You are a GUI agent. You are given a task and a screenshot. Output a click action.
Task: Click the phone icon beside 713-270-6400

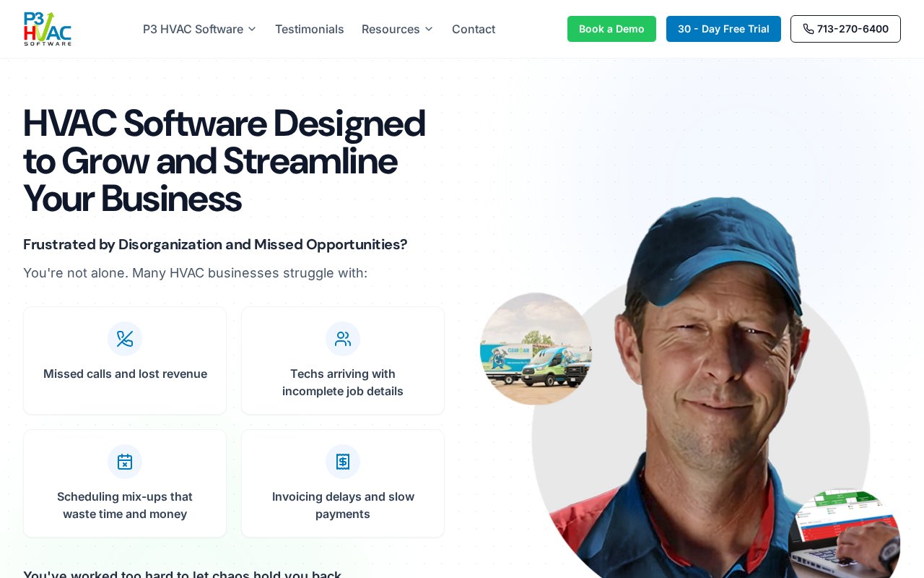tap(808, 29)
